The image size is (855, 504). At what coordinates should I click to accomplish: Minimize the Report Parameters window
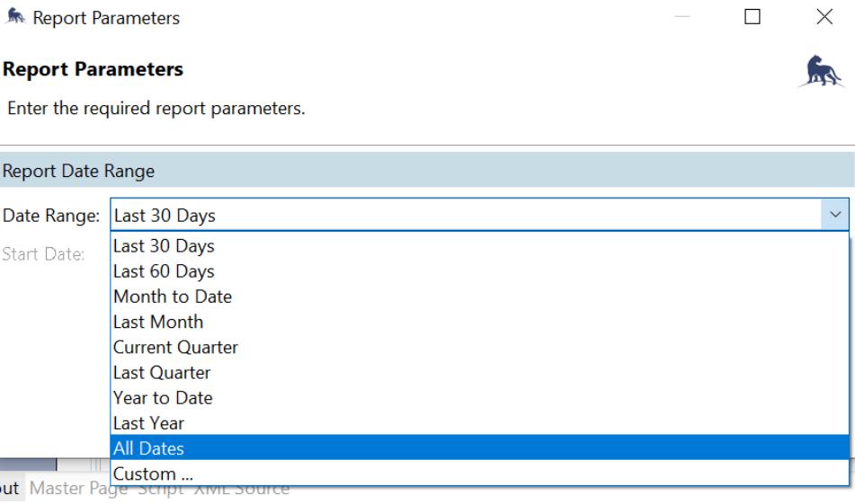click(681, 17)
